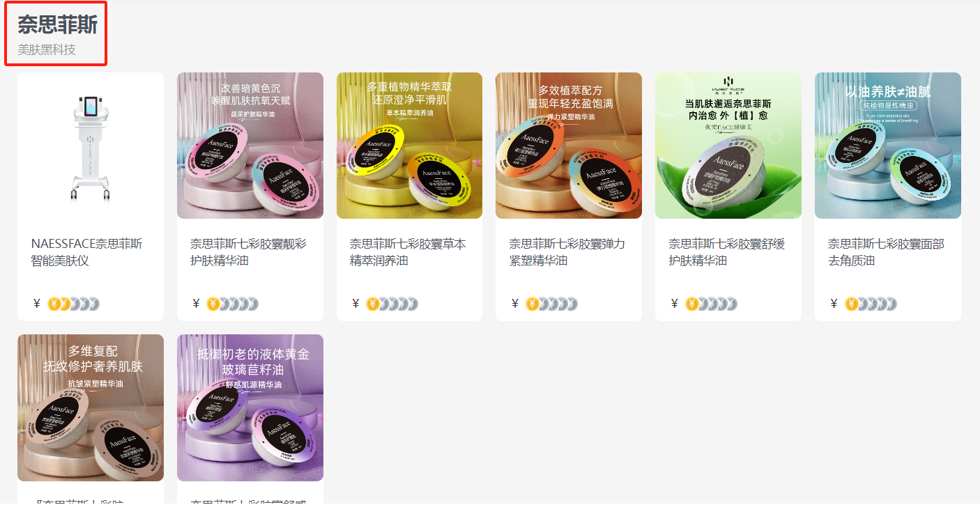Image resolution: width=980 pixels, height=505 pixels.
Task: Open the yellow 草本精萃润养油 product image
Action: click(409, 146)
